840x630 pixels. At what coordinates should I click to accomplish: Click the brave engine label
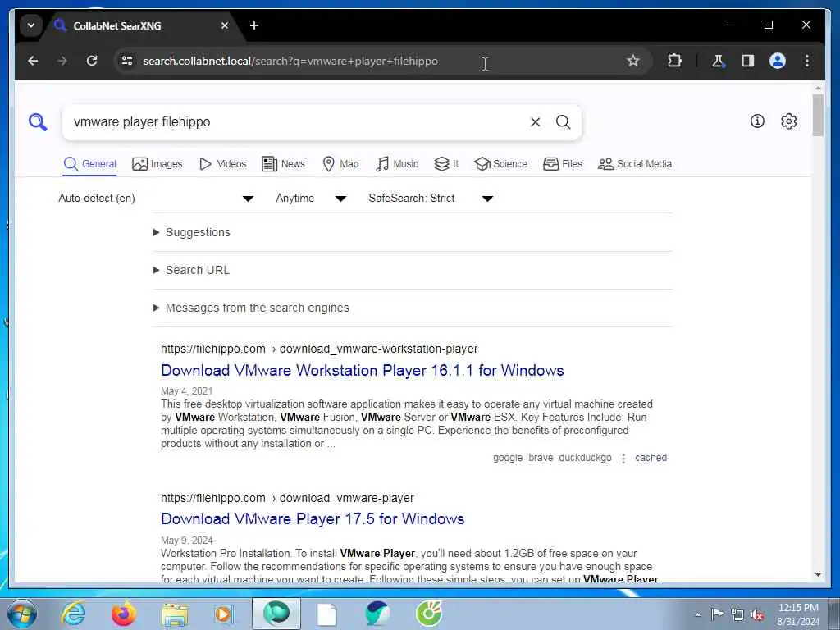click(541, 458)
